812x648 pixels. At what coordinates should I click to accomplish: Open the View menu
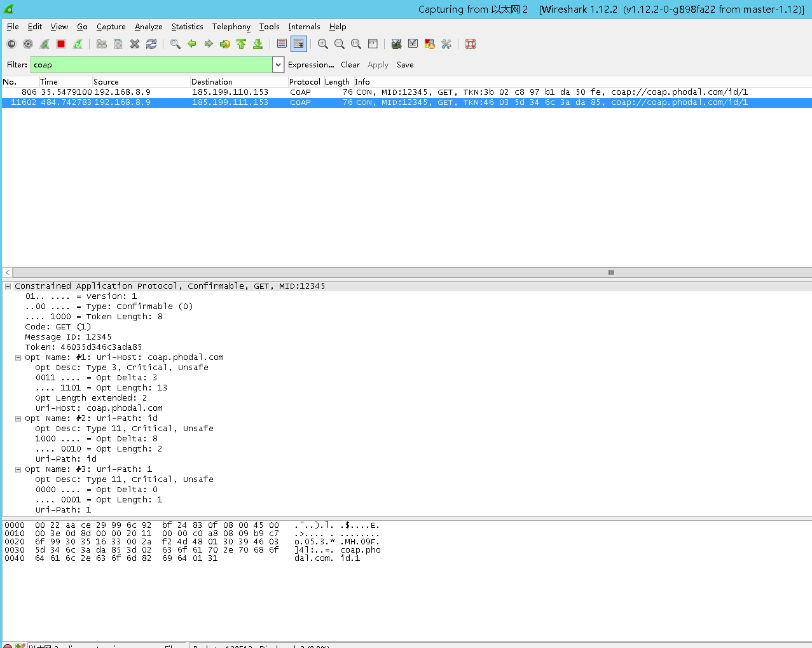pyautogui.click(x=59, y=27)
